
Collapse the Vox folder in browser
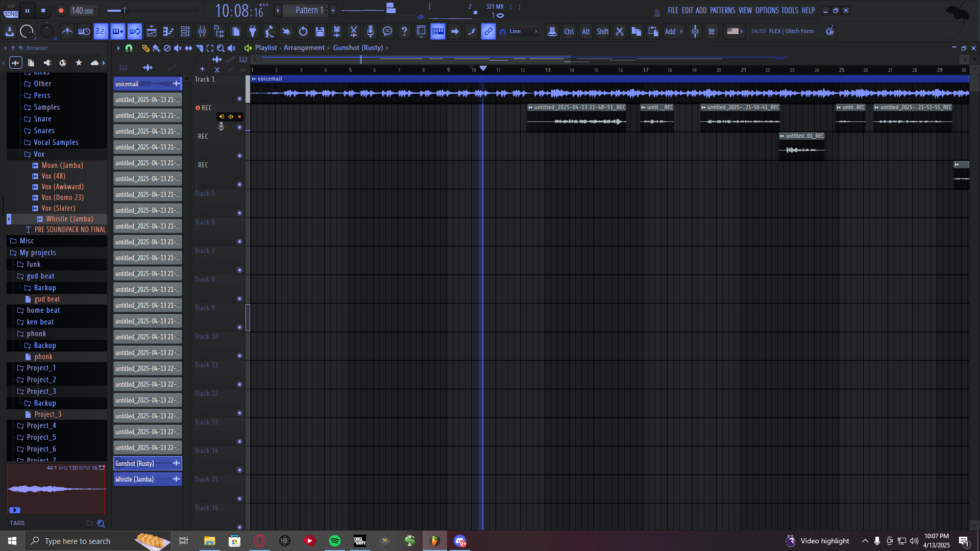coord(39,154)
